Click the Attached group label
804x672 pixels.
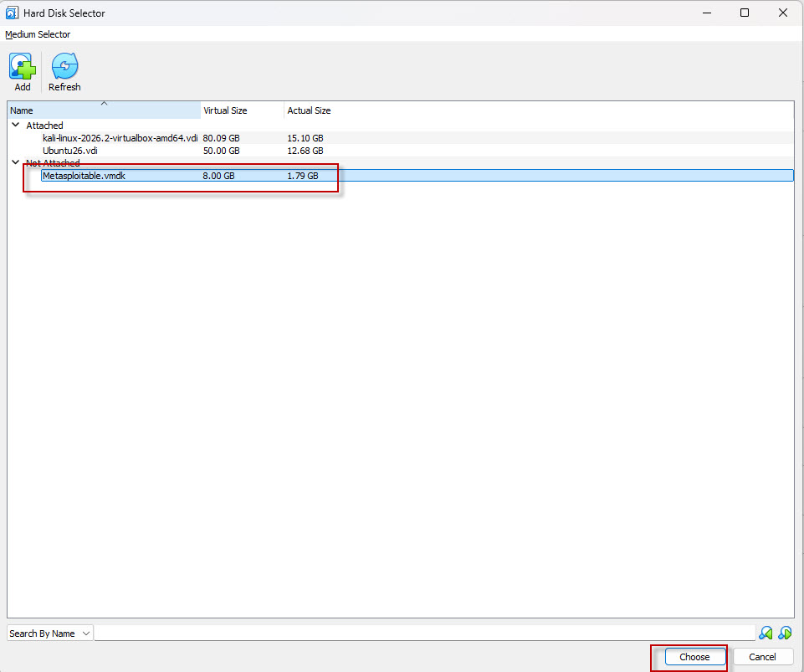(44, 126)
